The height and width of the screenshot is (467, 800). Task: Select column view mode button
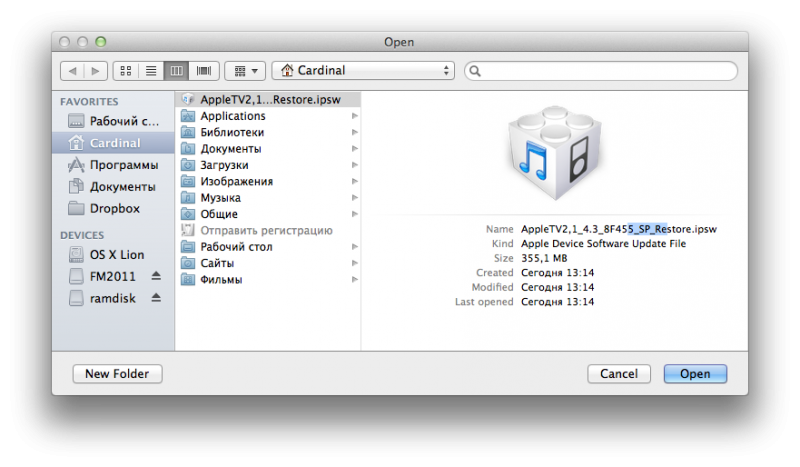177,71
